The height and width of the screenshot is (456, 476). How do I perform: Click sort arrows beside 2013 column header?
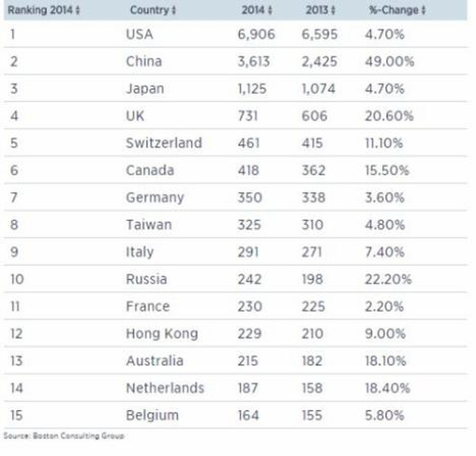[333, 11]
